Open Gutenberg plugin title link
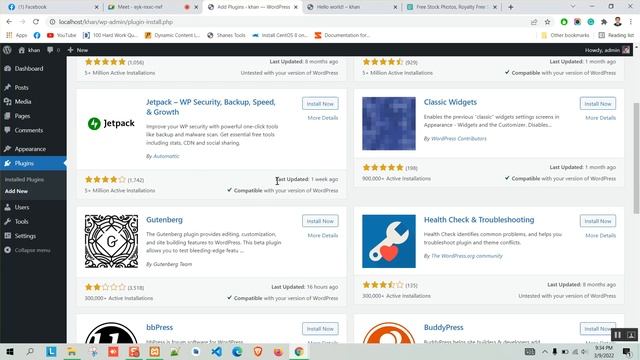 tap(164, 220)
